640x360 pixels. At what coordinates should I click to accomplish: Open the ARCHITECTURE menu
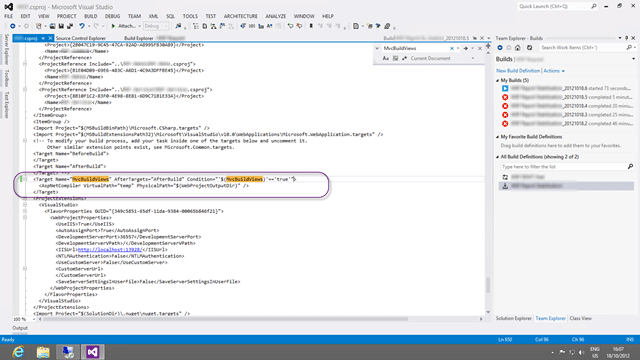pos(241,16)
